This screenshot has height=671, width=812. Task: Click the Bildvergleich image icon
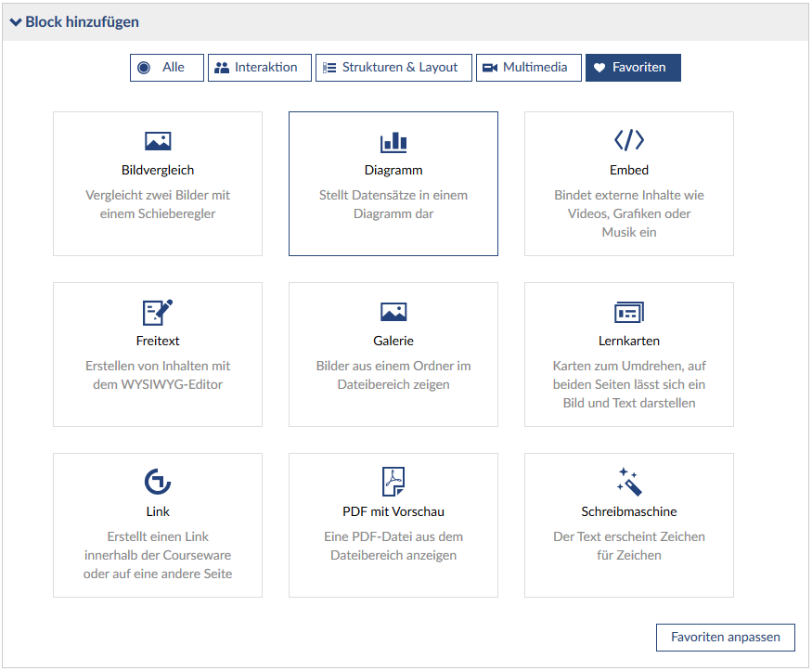coord(158,141)
